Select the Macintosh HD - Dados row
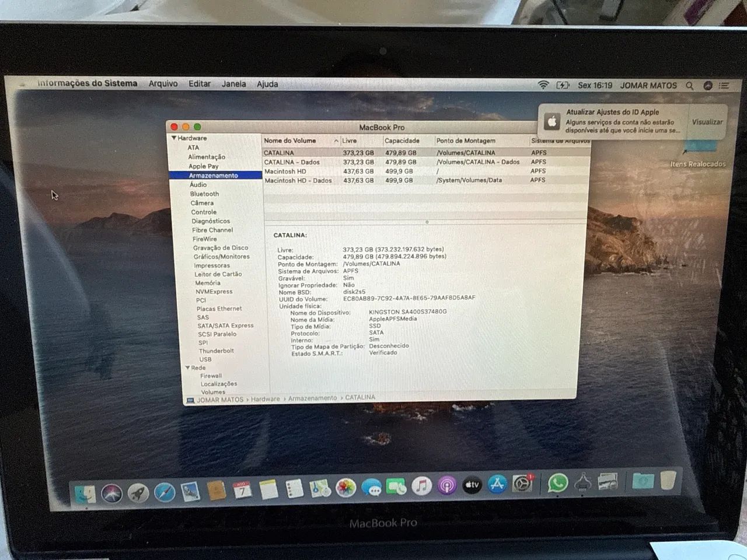Screen dimensions: 747x560 (425, 180)
